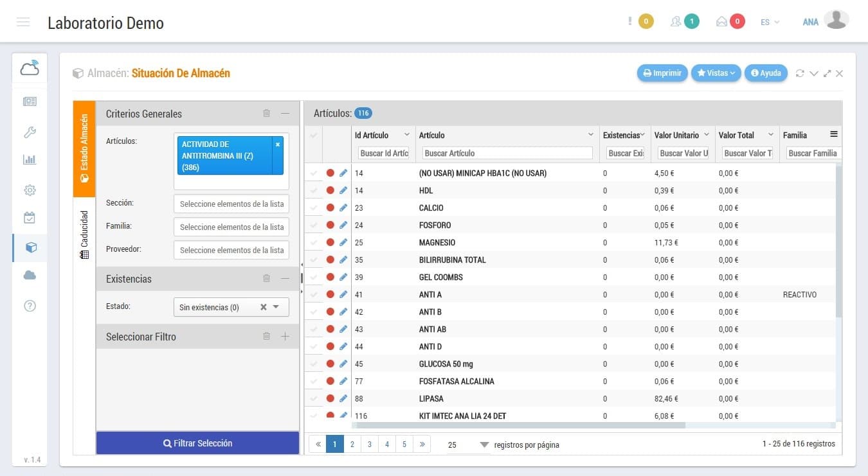Edit the CALCIO article with pencil icon
Screen dimensions: 868x476
(x=343, y=207)
